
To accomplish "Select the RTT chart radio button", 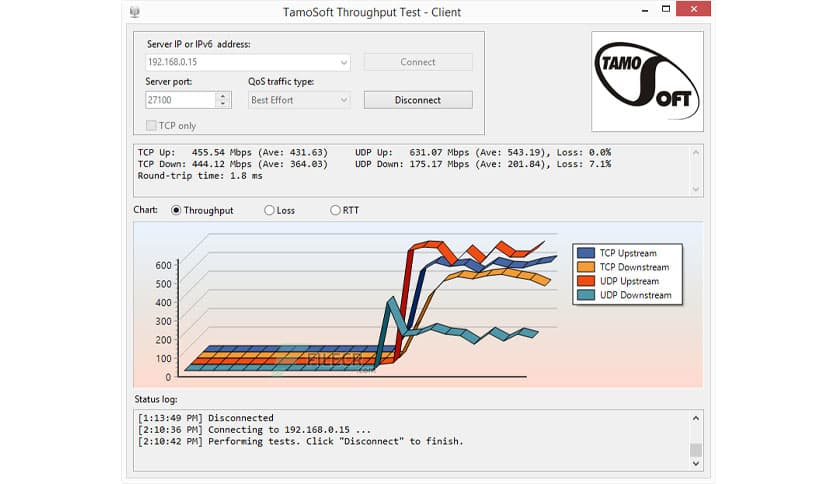I will 335,210.
